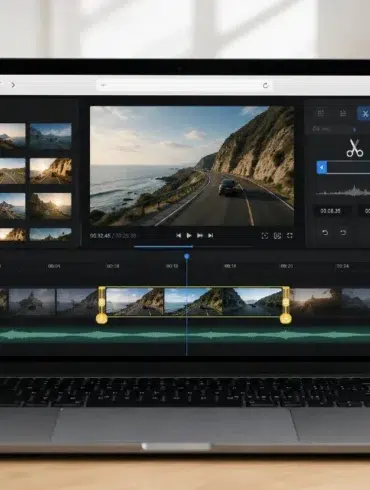Skip to the end of the video

(x=210, y=236)
